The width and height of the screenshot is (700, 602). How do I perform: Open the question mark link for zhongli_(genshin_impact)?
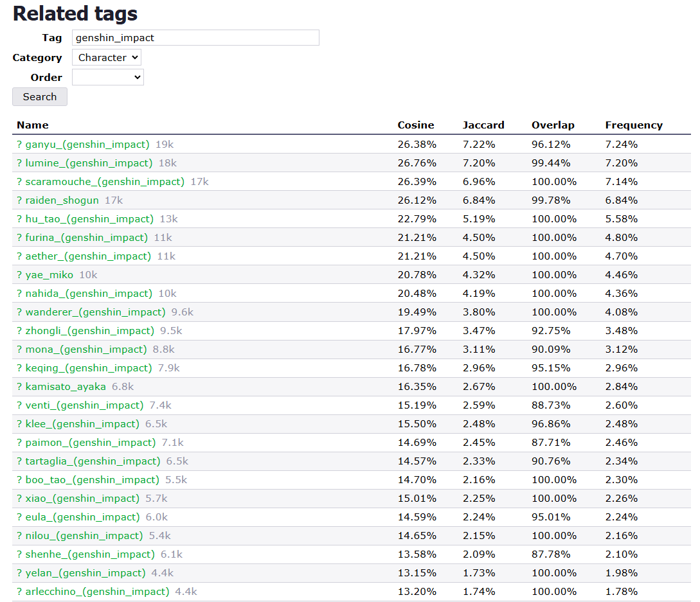click(19, 331)
